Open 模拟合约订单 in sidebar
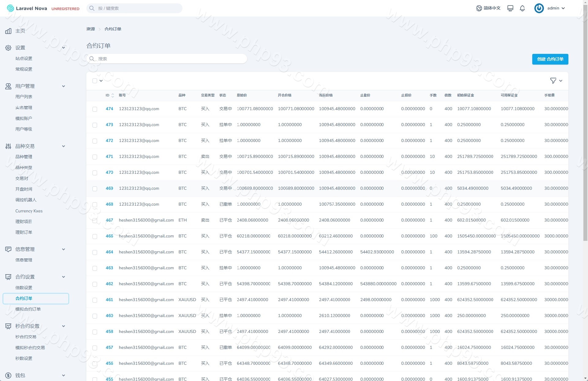Screen dimensions: 588x381 28,309
